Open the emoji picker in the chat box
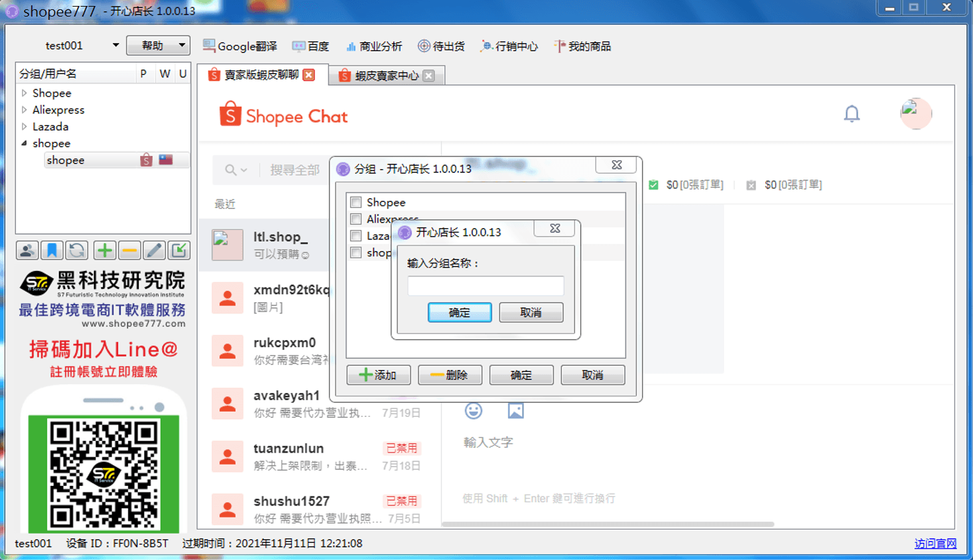This screenshot has width=973, height=560. [474, 411]
